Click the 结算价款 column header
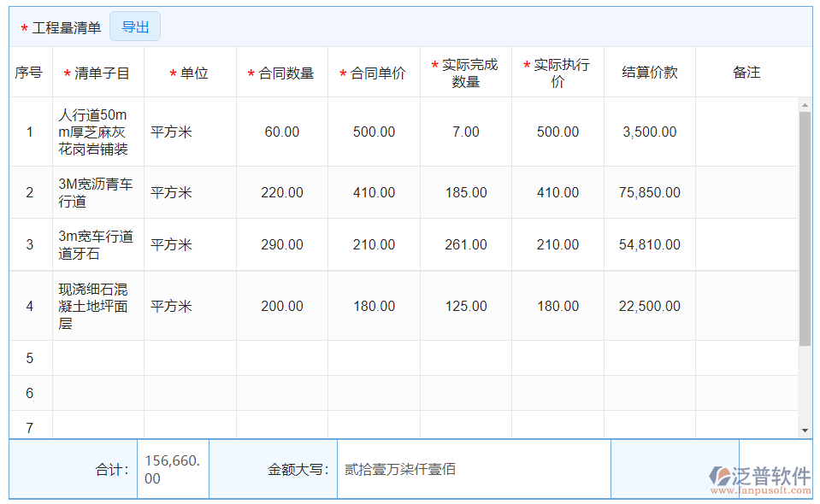The height and width of the screenshot is (504, 820). point(649,73)
